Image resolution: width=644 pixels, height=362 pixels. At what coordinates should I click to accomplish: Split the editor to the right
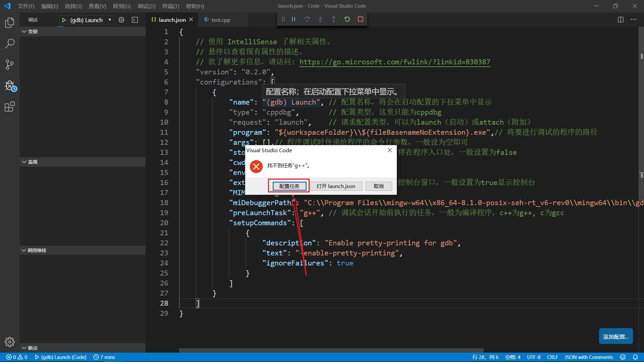point(621,19)
